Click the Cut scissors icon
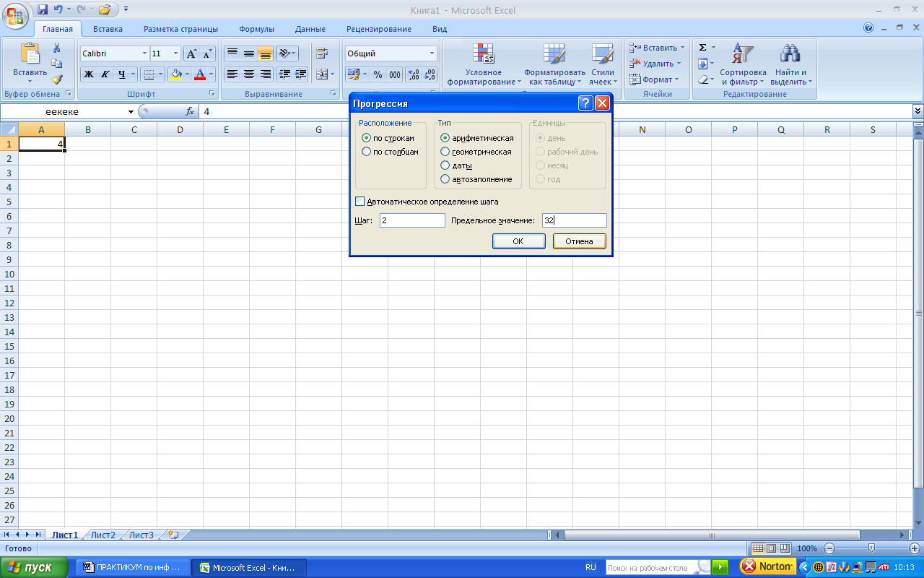Viewport: 924px width, 578px height. click(x=57, y=48)
